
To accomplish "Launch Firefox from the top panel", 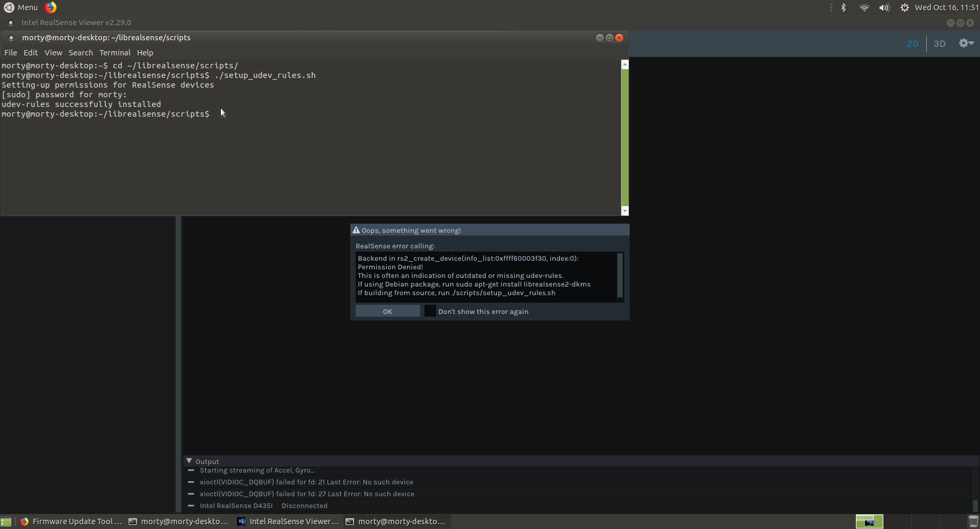I will [50, 8].
